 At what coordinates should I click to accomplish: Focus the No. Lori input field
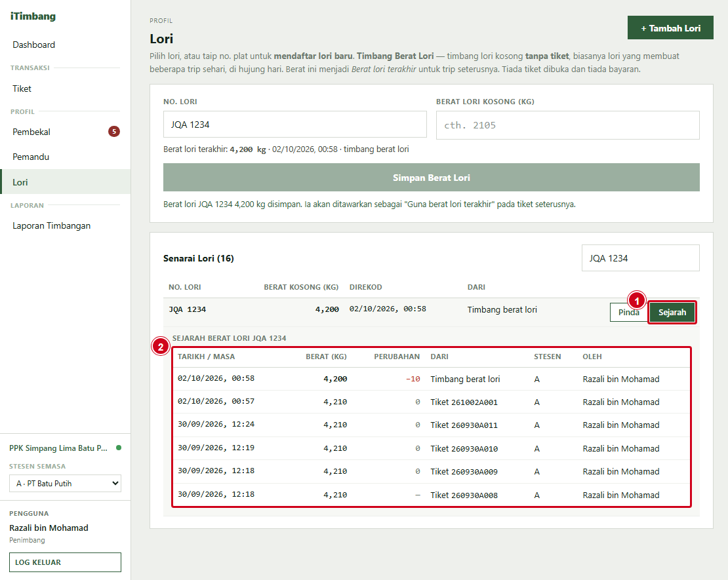pyautogui.click(x=295, y=125)
